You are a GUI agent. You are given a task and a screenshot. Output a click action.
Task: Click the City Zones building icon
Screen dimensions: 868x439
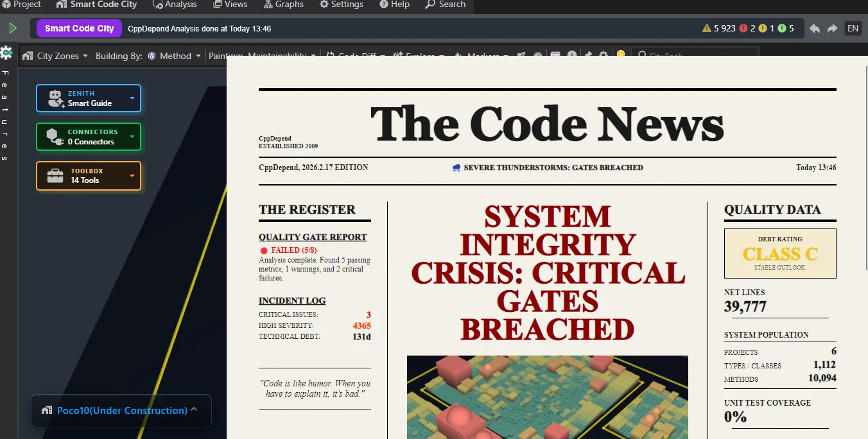28,56
